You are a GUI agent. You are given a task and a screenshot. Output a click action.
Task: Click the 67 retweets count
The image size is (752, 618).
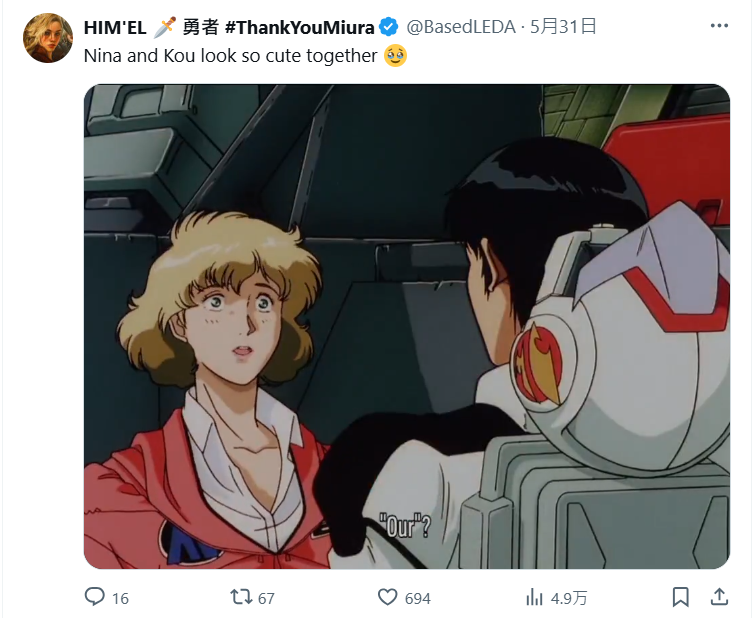(266, 598)
